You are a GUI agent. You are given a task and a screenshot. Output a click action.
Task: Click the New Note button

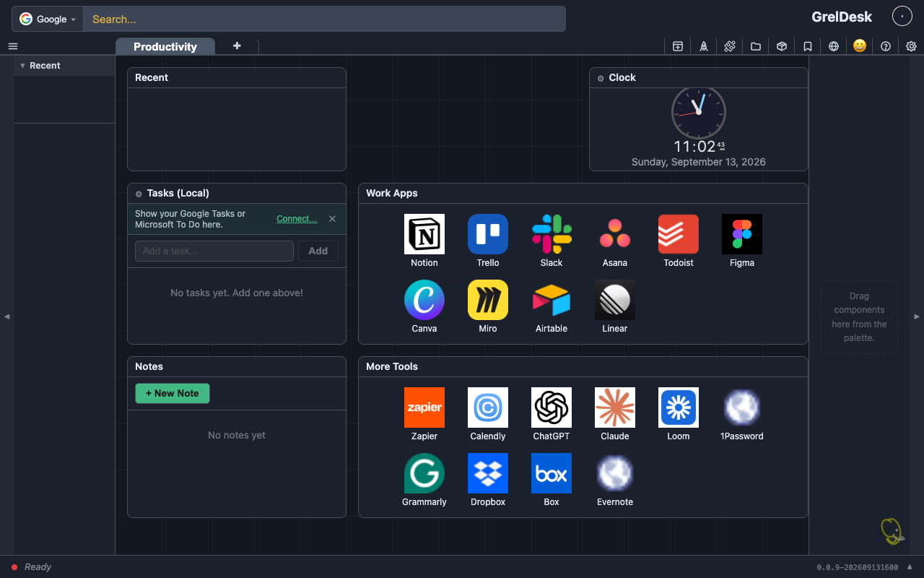click(173, 393)
